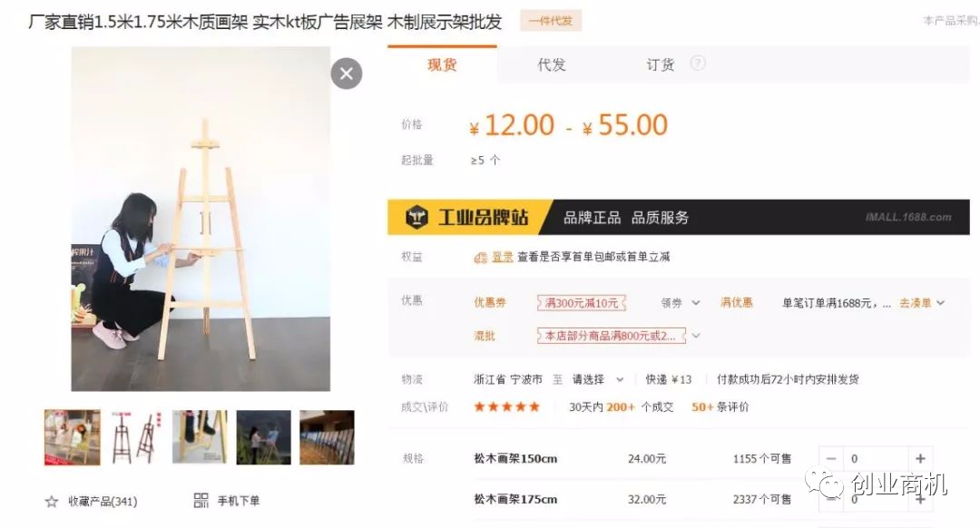Select the two-easels product thumbnail
This screenshot has width=980, height=528.
[x=136, y=437]
